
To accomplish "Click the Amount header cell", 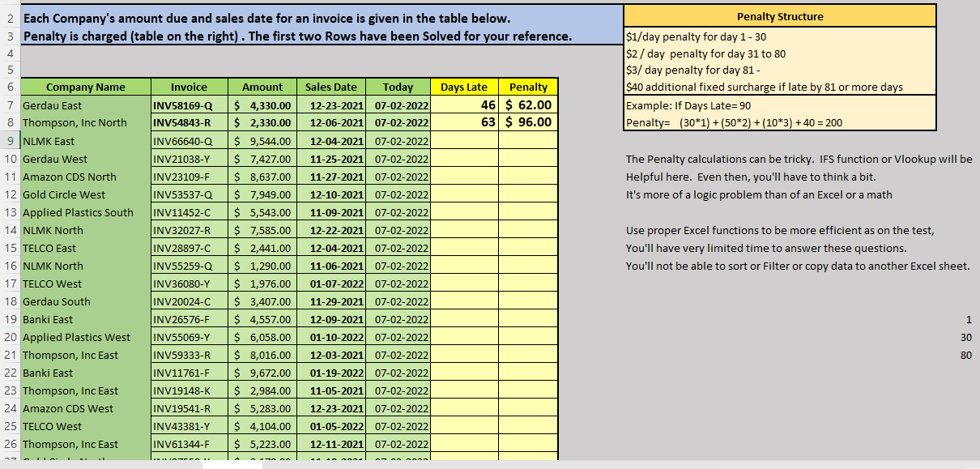I will (x=262, y=87).
